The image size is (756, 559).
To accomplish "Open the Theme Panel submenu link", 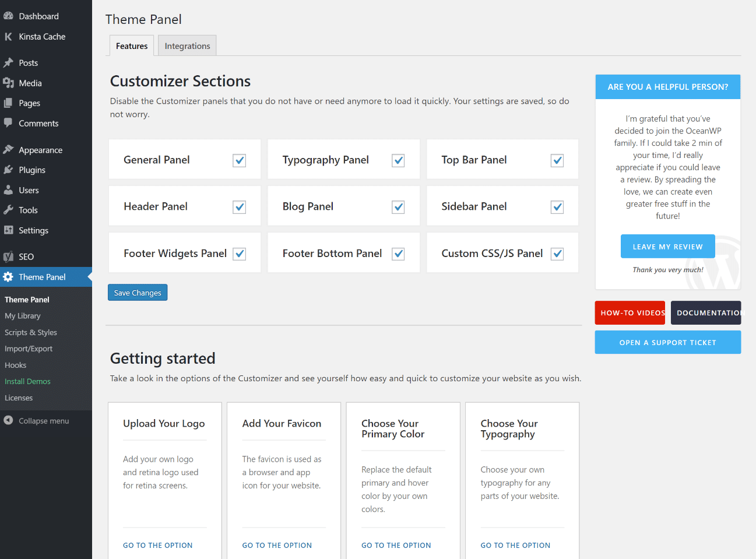I will click(x=27, y=300).
